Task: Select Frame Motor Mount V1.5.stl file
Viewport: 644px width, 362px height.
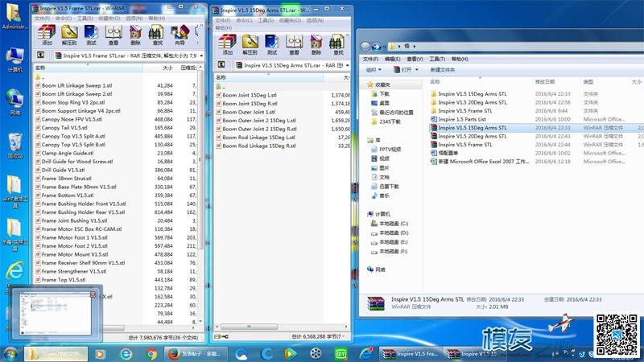Action: pyautogui.click(x=75, y=254)
